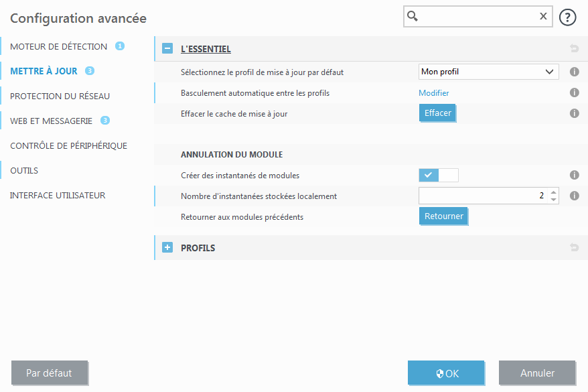
Task: Expand the PROFILS section
Action: point(167,248)
